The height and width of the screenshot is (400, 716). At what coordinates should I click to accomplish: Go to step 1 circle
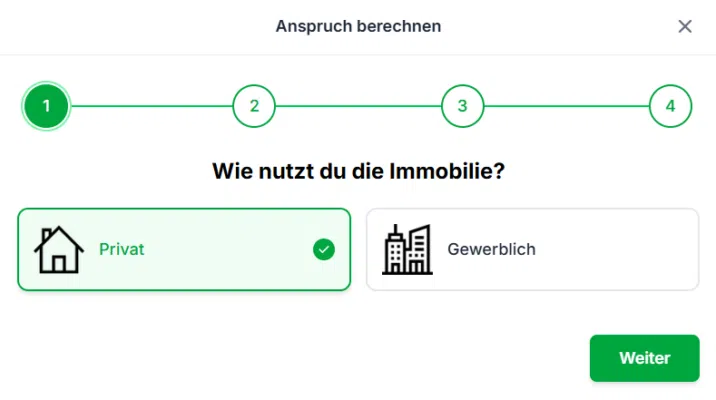pos(46,106)
